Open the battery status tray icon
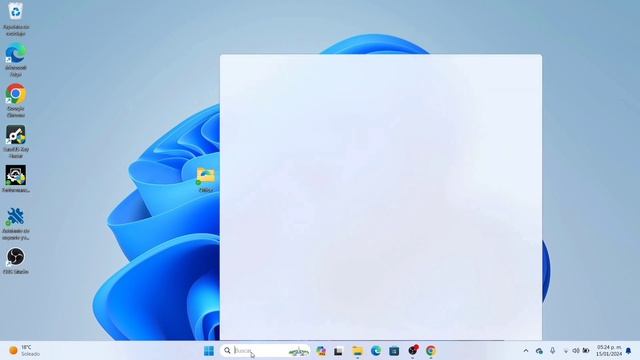Image resolution: width=640 pixels, height=360 pixels. [x=586, y=351]
